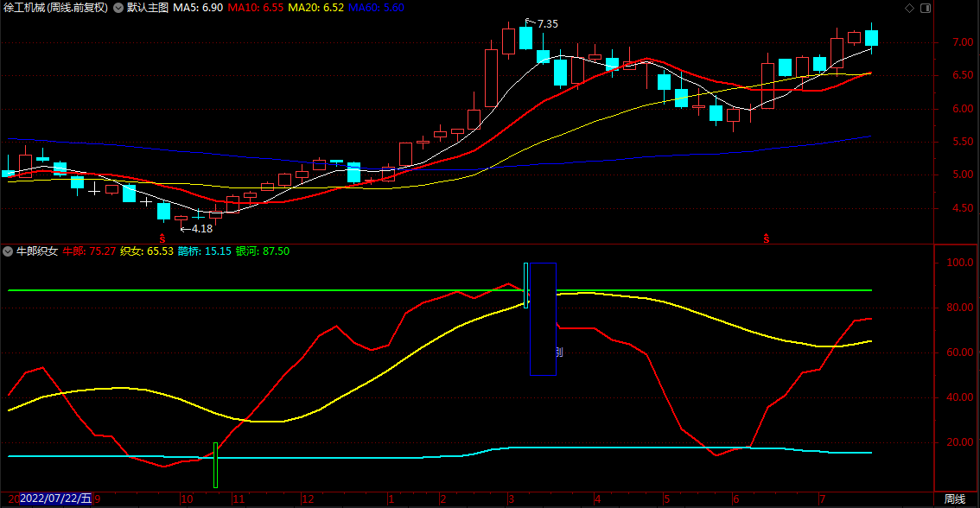Select the MA5: 6.90 label
The height and width of the screenshot is (508, 980).
[198, 8]
